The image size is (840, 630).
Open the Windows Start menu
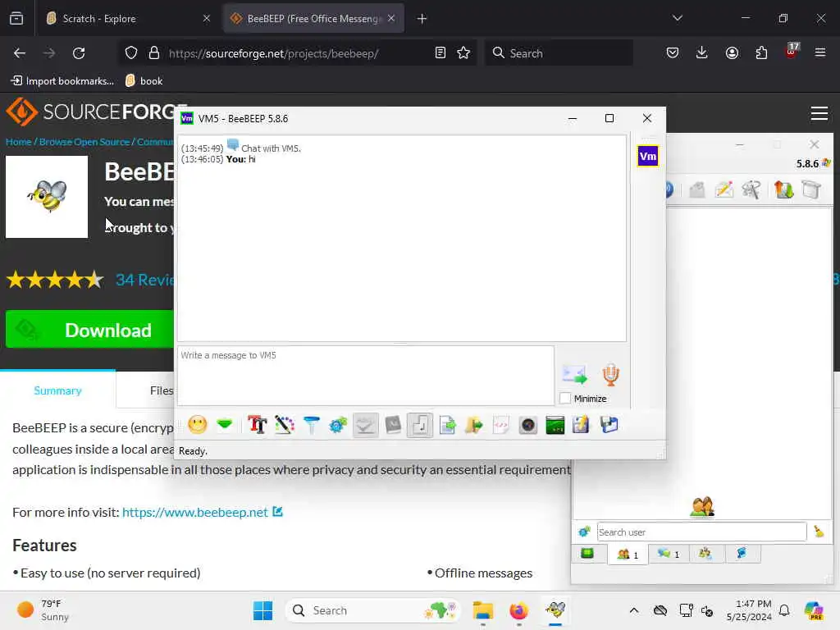coord(262,610)
